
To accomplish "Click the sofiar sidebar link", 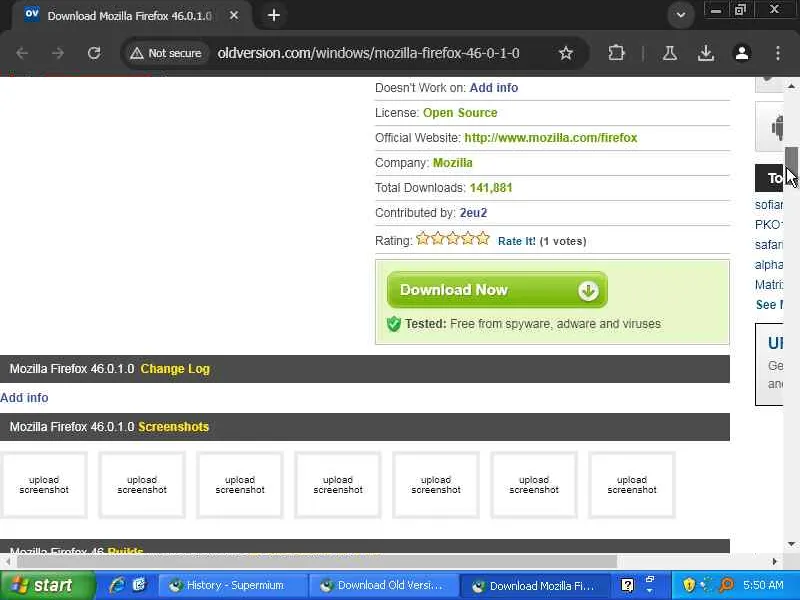I will tap(769, 205).
